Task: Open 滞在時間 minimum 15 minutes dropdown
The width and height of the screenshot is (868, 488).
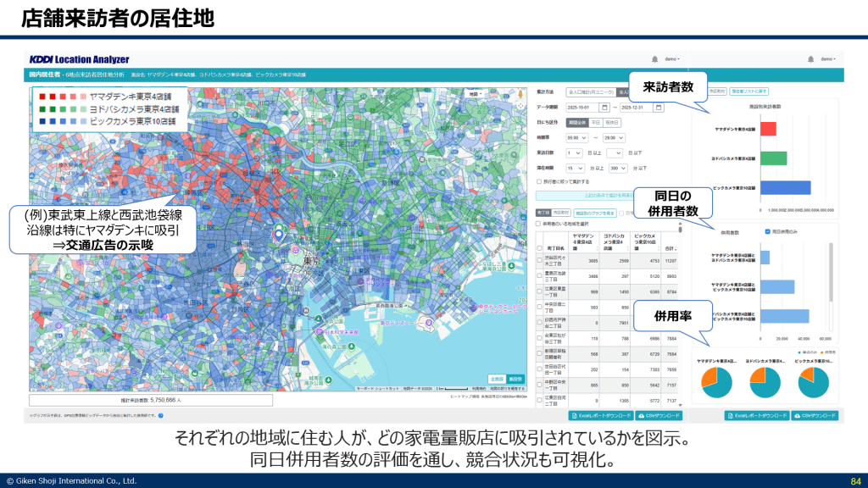Action: [x=576, y=169]
